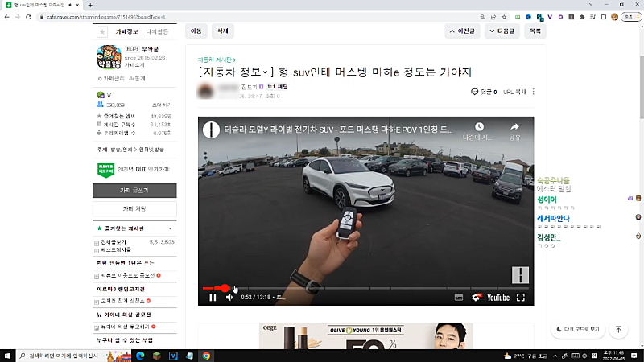
Task: Click the cafe favorite star icon
Action: pyautogui.click(x=101, y=31)
